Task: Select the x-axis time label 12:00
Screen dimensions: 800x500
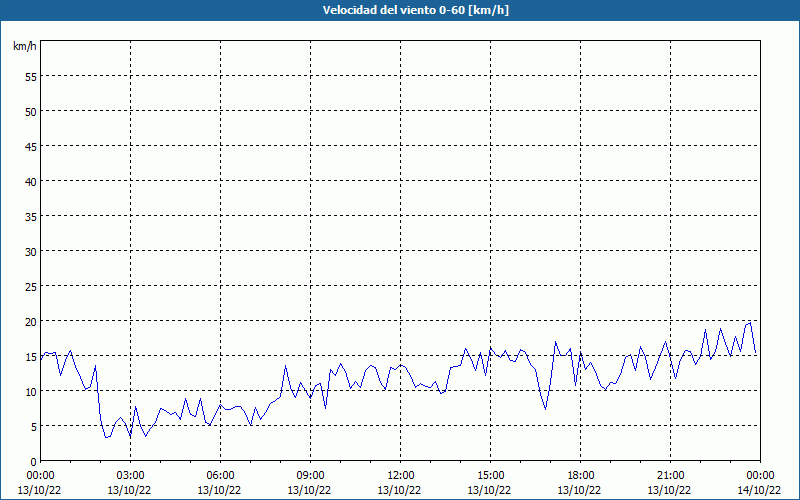Action: click(x=400, y=476)
